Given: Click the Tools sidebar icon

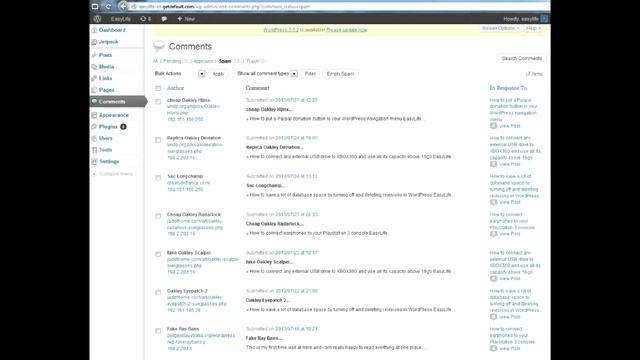Looking at the screenshot, I should click(x=94, y=150).
